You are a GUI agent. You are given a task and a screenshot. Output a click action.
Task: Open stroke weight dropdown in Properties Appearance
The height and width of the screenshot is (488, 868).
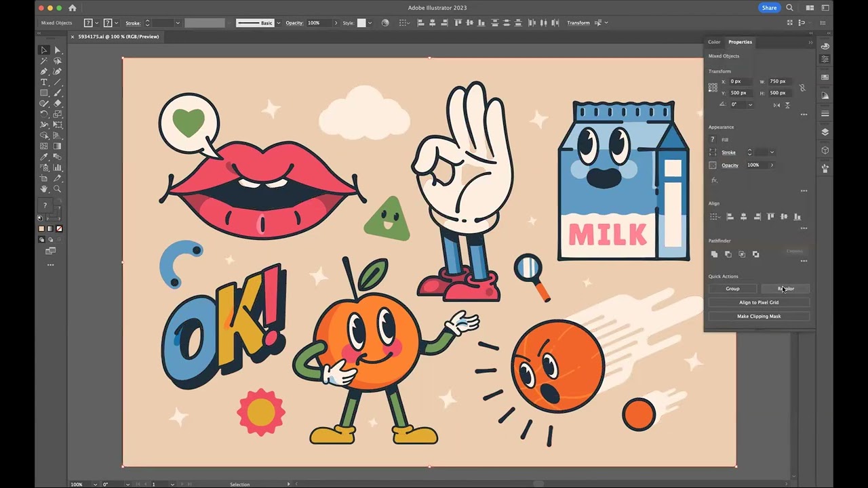772,152
